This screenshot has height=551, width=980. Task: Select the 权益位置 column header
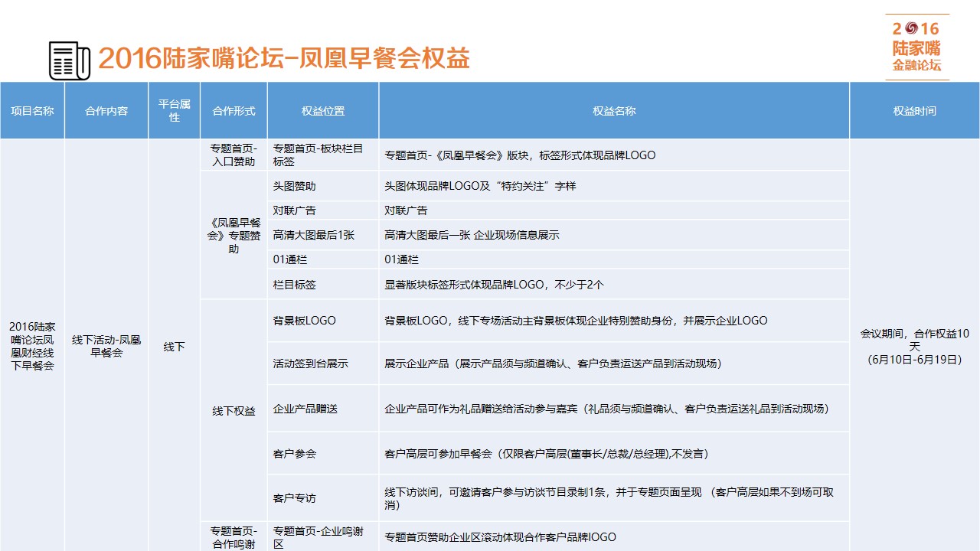click(x=323, y=111)
